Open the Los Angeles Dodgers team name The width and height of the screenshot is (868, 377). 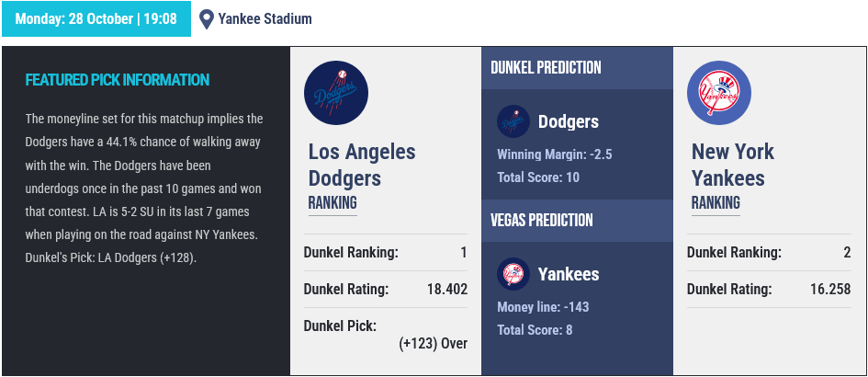[362, 165]
